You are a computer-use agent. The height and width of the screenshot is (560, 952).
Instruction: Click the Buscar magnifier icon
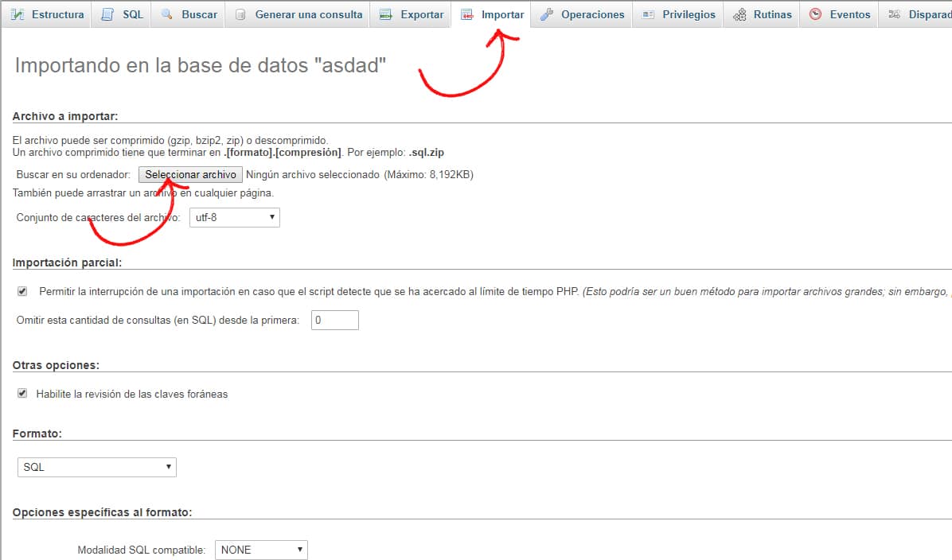tap(167, 14)
